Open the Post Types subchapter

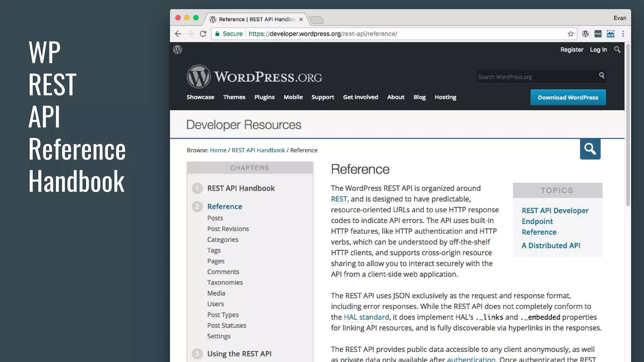click(x=223, y=315)
